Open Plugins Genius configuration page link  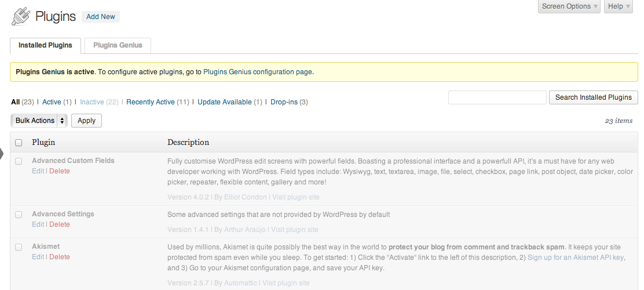pyautogui.click(x=258, y=72)
